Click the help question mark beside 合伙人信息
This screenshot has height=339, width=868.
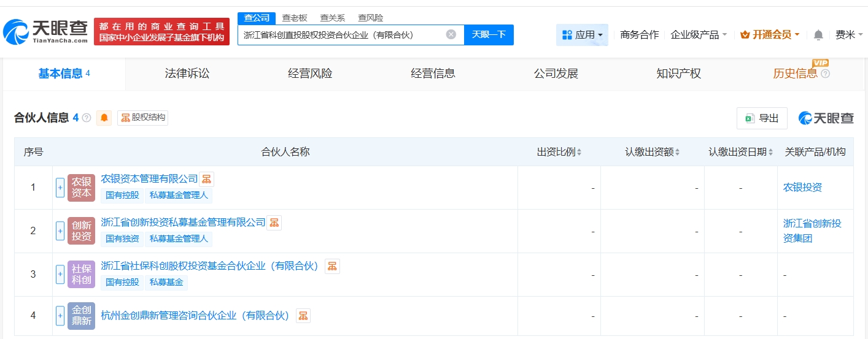[87, 118]
